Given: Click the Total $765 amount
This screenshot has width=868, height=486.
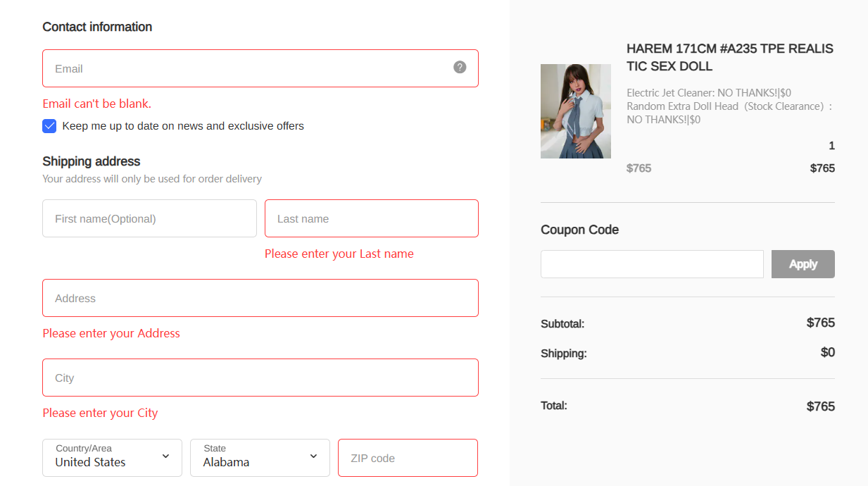Looking at the screenshot, I should 820,406.
